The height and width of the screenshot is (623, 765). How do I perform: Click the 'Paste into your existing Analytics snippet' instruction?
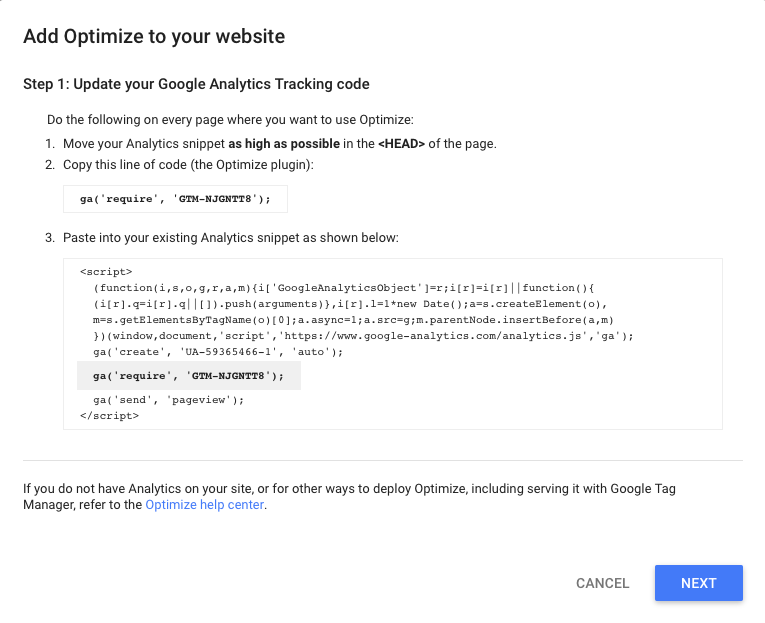(x=230, y=239)
